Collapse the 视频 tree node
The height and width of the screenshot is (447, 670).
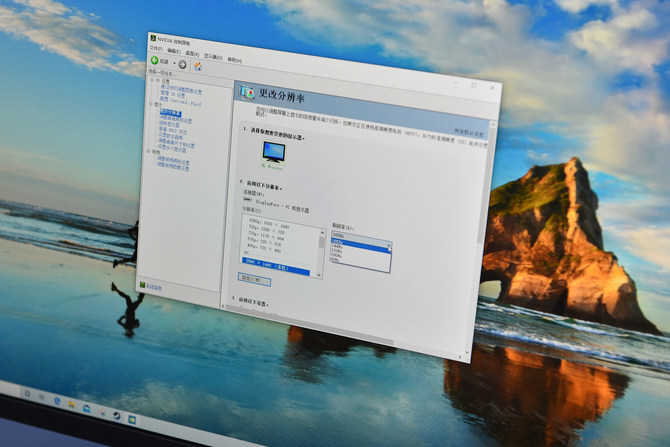click(150, 151)
